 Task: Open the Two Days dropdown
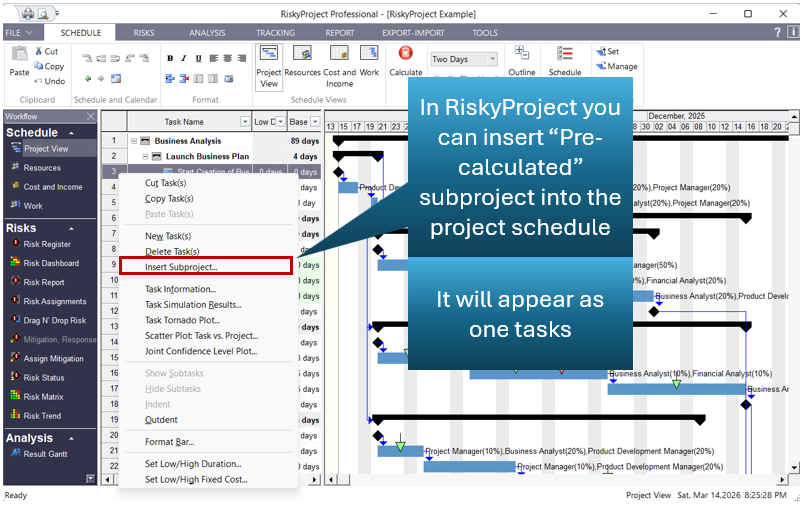(492, 59)
